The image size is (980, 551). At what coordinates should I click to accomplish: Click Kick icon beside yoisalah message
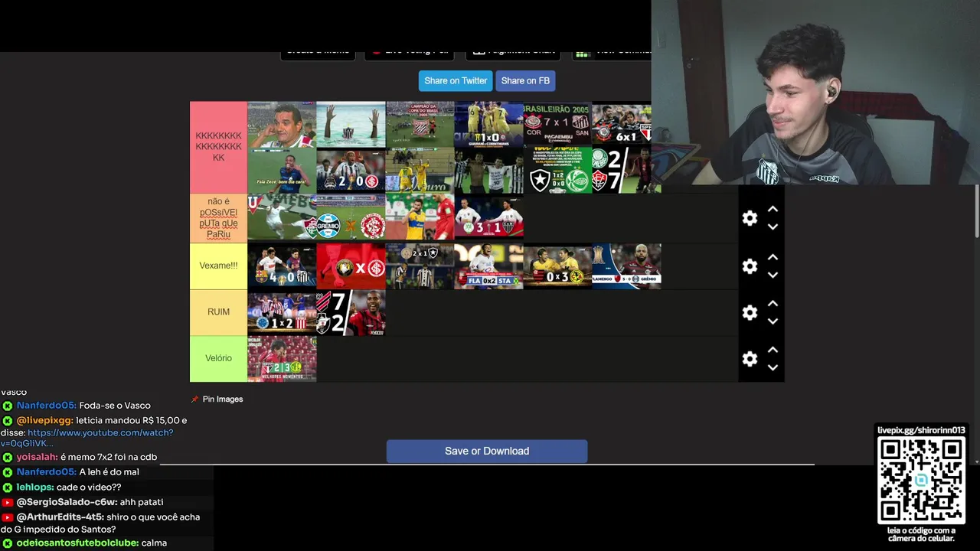click(x=8, y=458)
